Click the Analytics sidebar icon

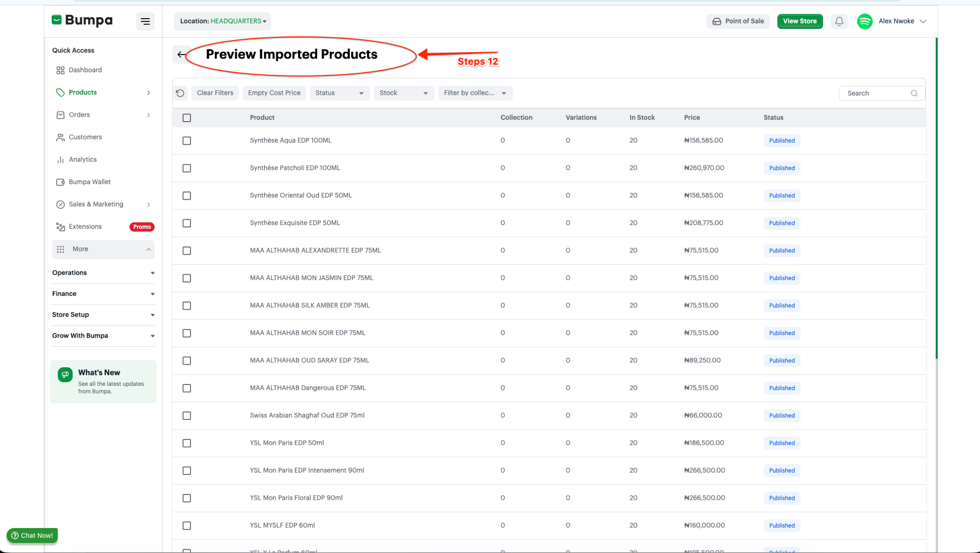[60, 160]
